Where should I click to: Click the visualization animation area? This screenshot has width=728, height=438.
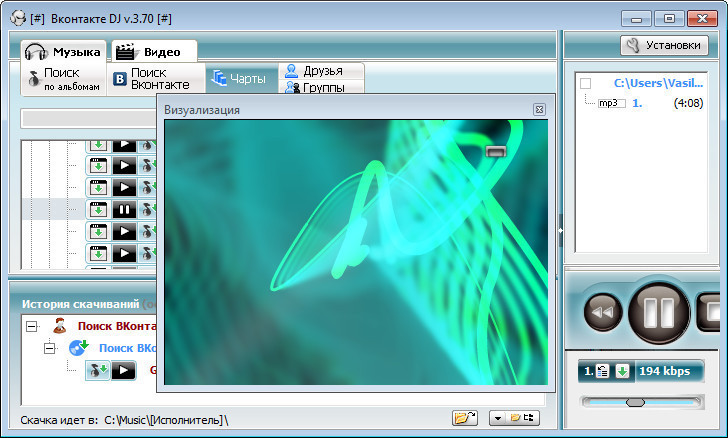pos(356,252)
